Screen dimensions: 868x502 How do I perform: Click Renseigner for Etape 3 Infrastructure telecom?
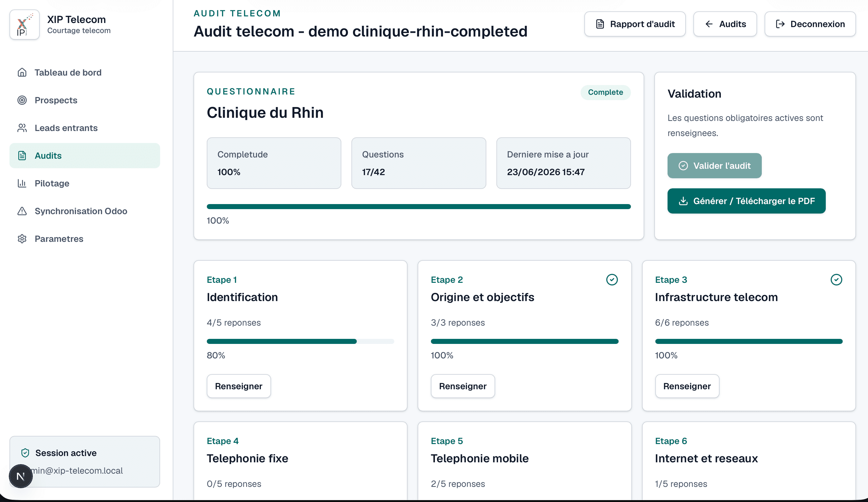pyautogui.click(x=687, y=386)
